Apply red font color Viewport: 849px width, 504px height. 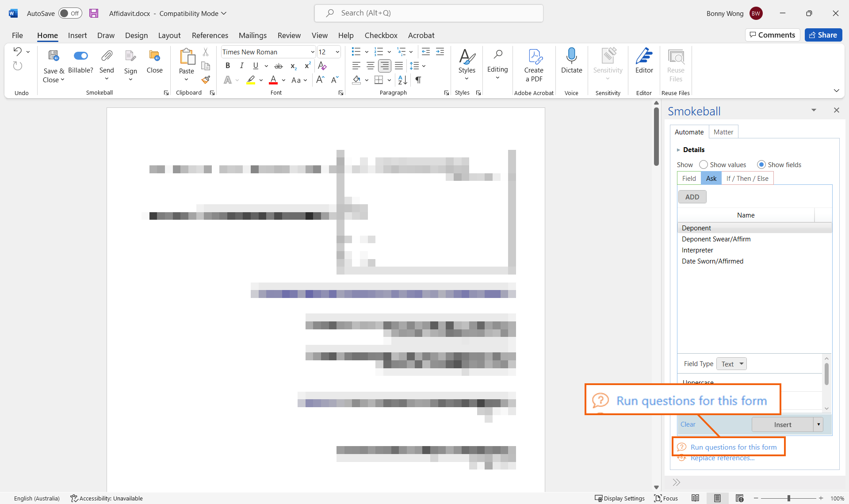point(273,80)
